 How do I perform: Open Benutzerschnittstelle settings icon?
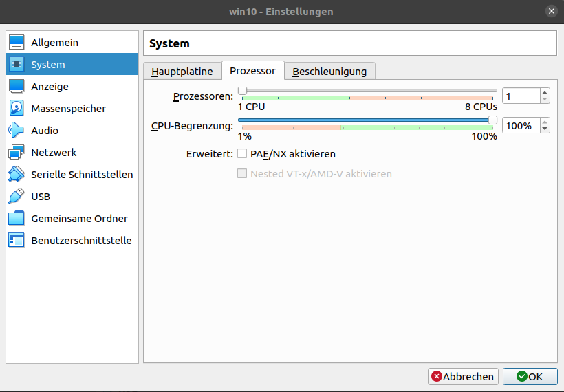(17, 241)
